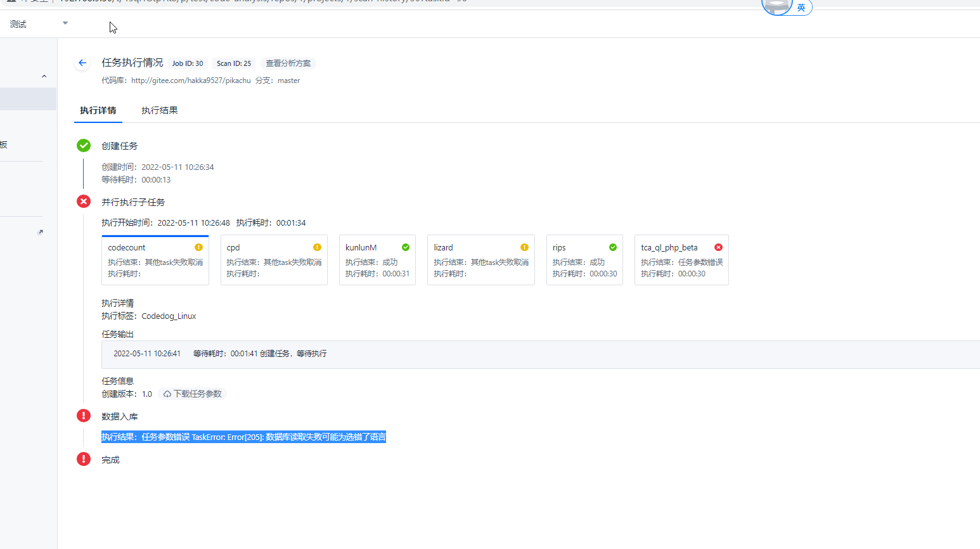Click the red warning icon beside 数据入库
The image size is (980, 549).
pyautogui.click(x=84, y=415)
